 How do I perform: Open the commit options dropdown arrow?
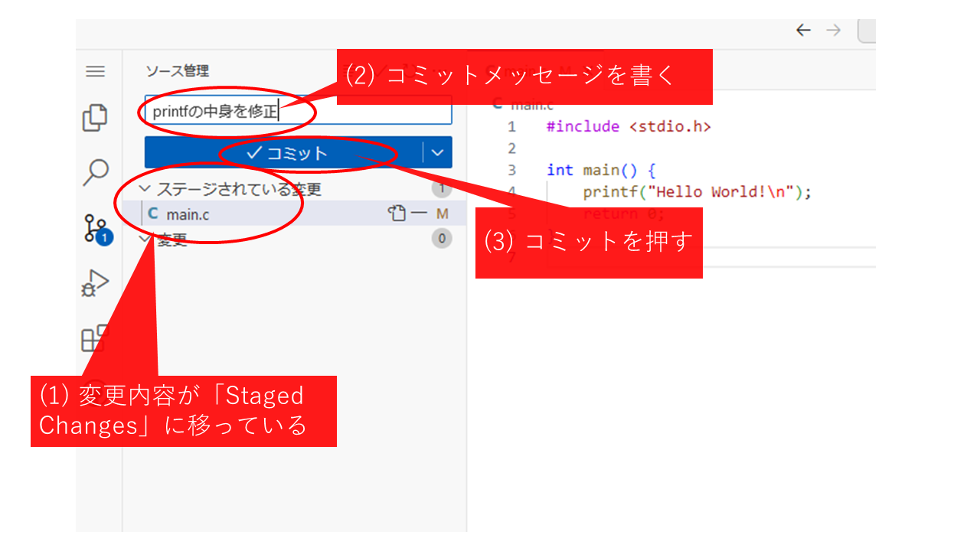point(437,152)
